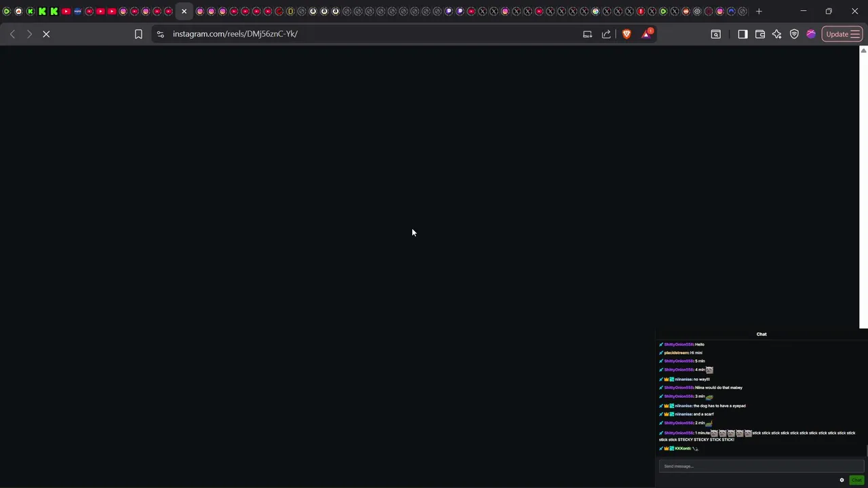Click the page scrollbar up arrow
This screenshot has width=868, height=488.
863,51
